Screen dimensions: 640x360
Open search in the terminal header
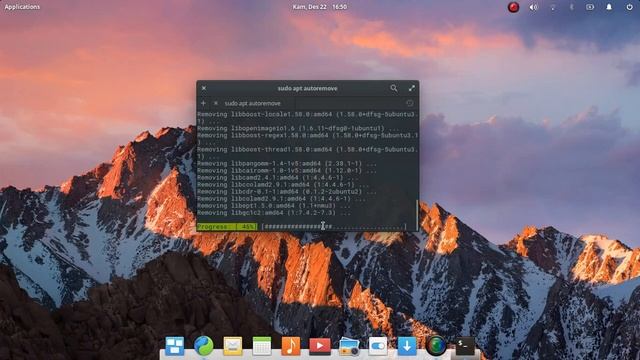pyautogui.click(x=393, y=88)
